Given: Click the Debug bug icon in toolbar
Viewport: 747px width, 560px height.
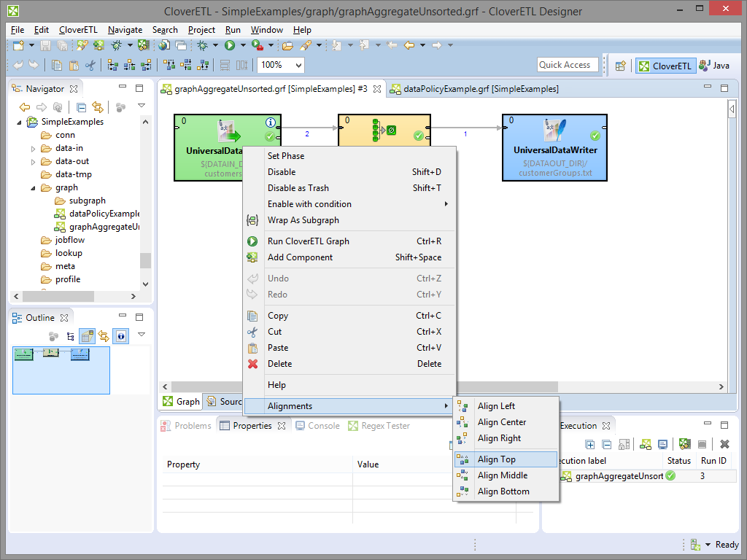Looking at the screenshot, I should tap(202, 45).
